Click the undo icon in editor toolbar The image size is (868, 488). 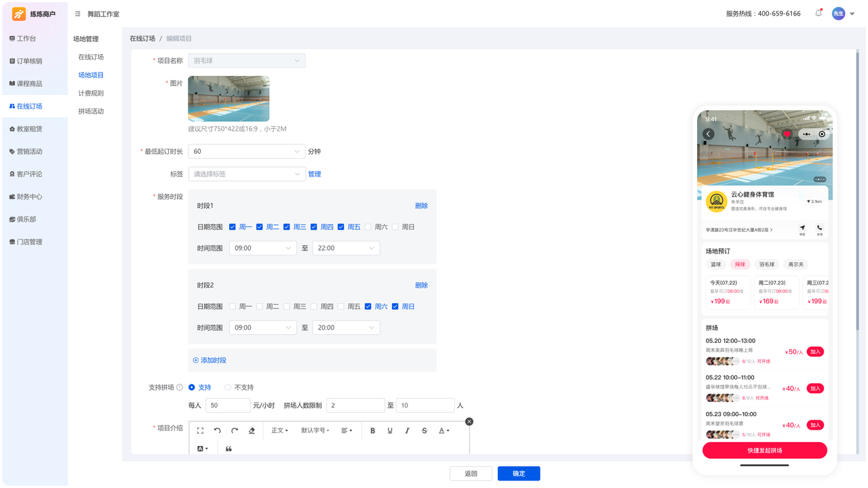tap(218, 430)
